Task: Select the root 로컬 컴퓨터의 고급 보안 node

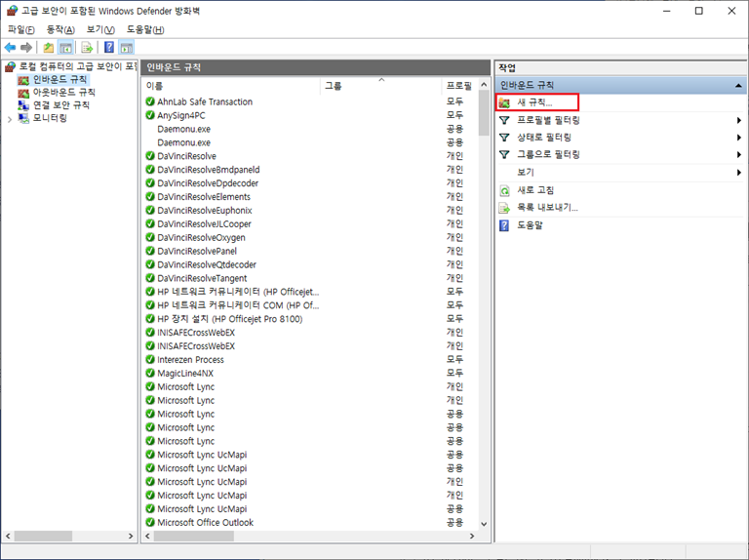Action: coord(77,66)
